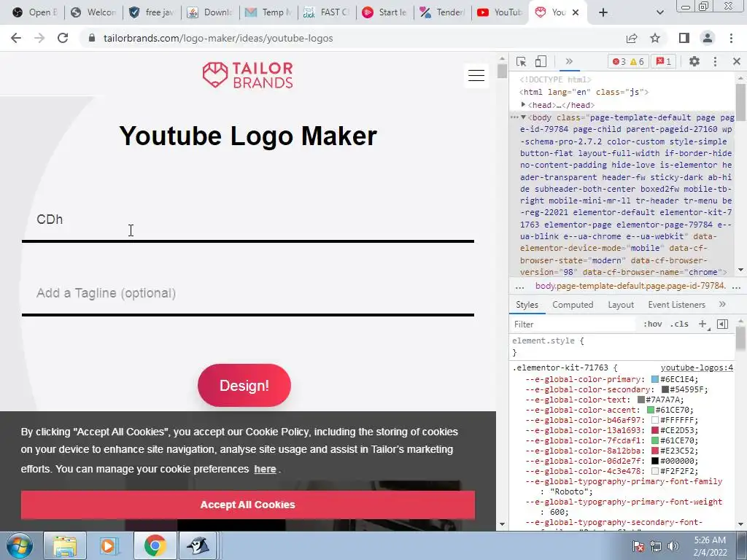This screenshot has width=747, height=560.
Task: Click the body breadcrumb in DevTools
Action: [x=630, y=286]
